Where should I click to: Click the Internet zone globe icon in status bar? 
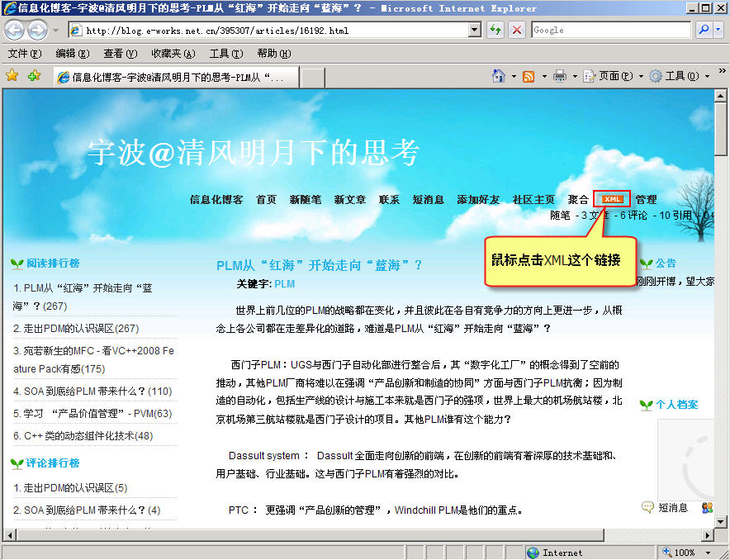click(533, 553)
